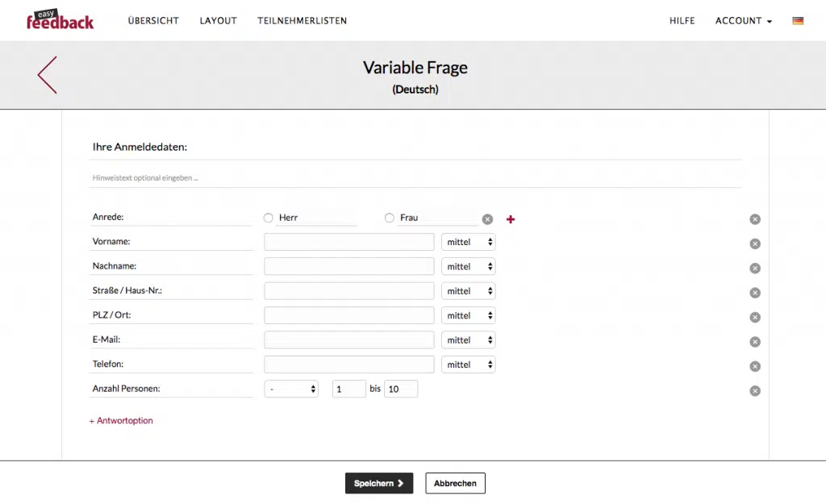Open the Anzahl Personen dropdown
826x504 pixels.
[x=291, y=389]
